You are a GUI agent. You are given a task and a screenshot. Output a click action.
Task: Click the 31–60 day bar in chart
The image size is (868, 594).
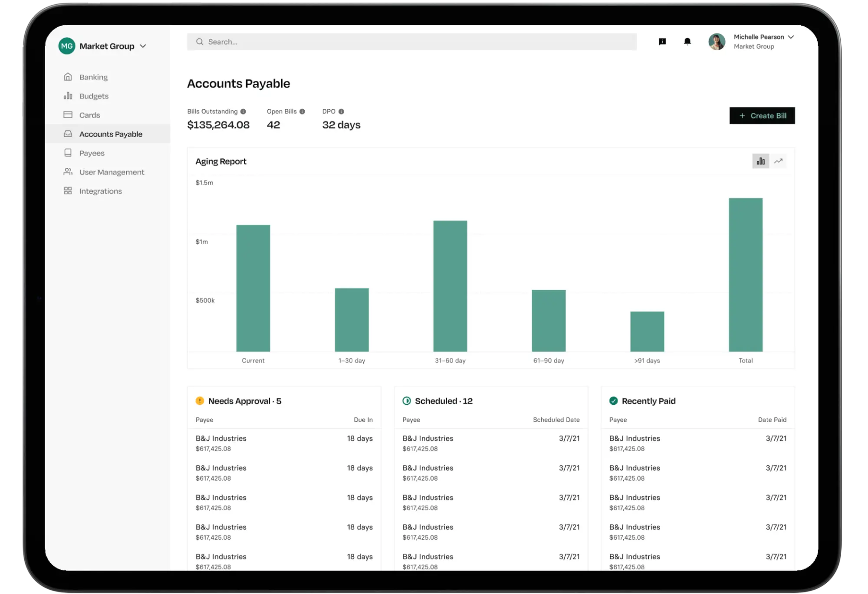(450, 286)
